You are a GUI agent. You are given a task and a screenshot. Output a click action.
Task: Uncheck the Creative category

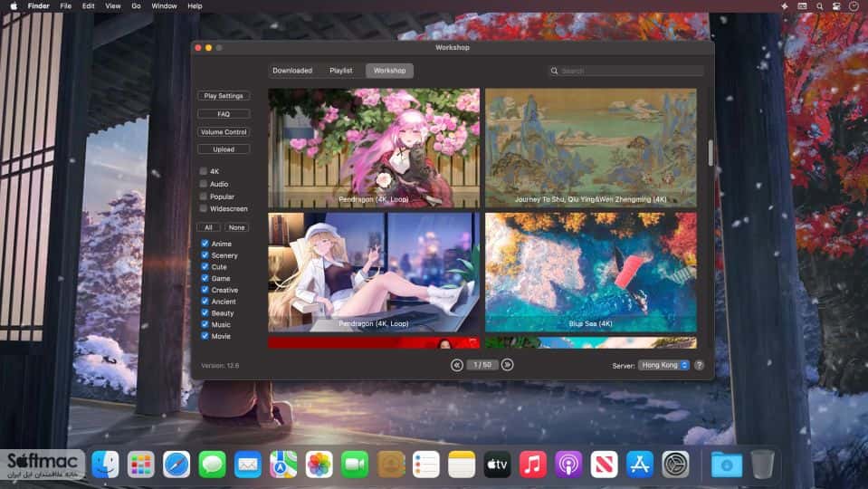click(x=205, y=290)
